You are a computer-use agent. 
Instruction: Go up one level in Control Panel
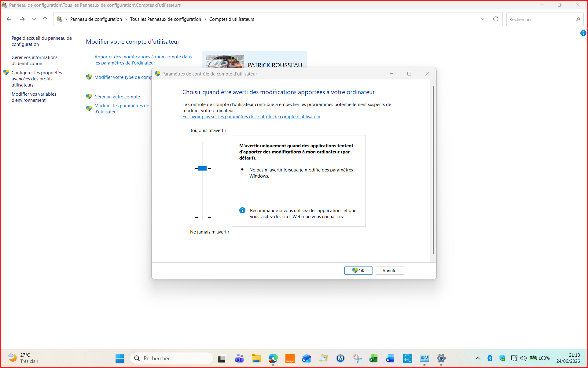(45, 19)
